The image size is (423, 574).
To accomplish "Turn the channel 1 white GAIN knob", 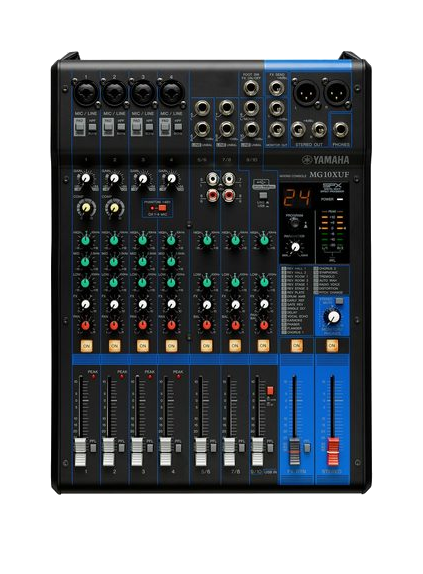I will pyautogui.click(x=86, y=179).
